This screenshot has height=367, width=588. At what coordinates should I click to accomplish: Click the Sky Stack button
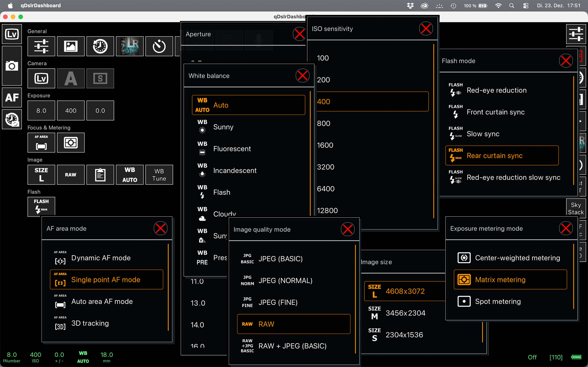[x=576, y=208]
